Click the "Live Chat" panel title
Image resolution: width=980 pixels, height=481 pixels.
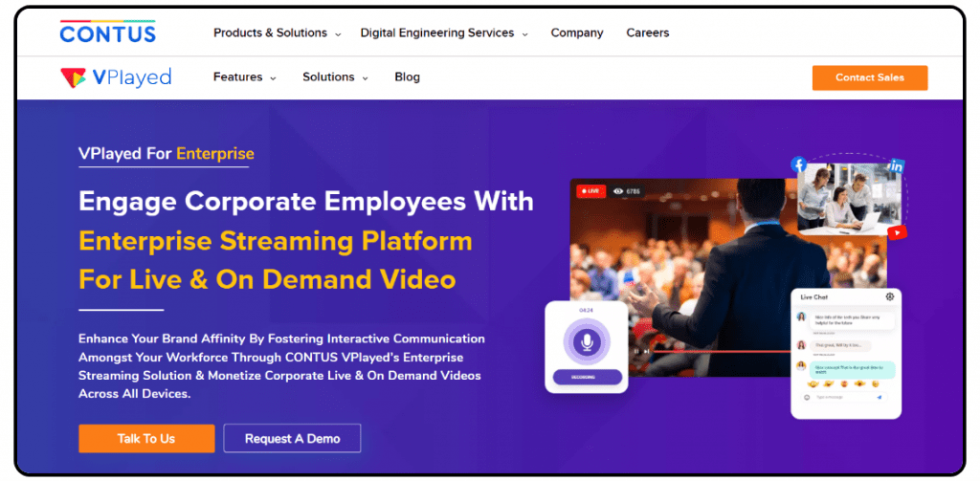(814, 297)
